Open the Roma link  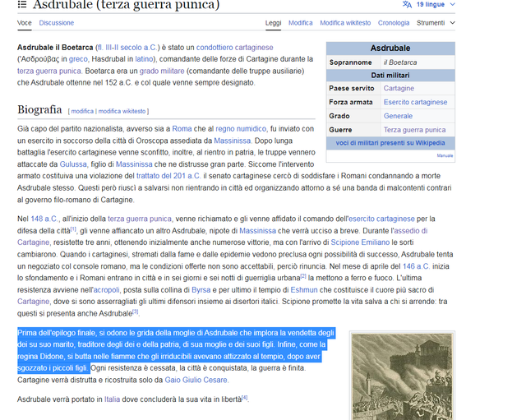(x=182, y=129)
